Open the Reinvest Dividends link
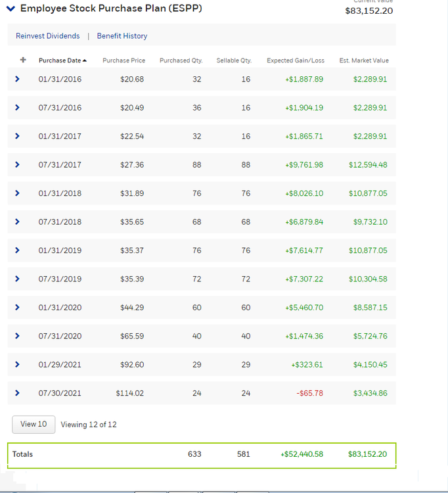448x493 pixels. point(47,36)
